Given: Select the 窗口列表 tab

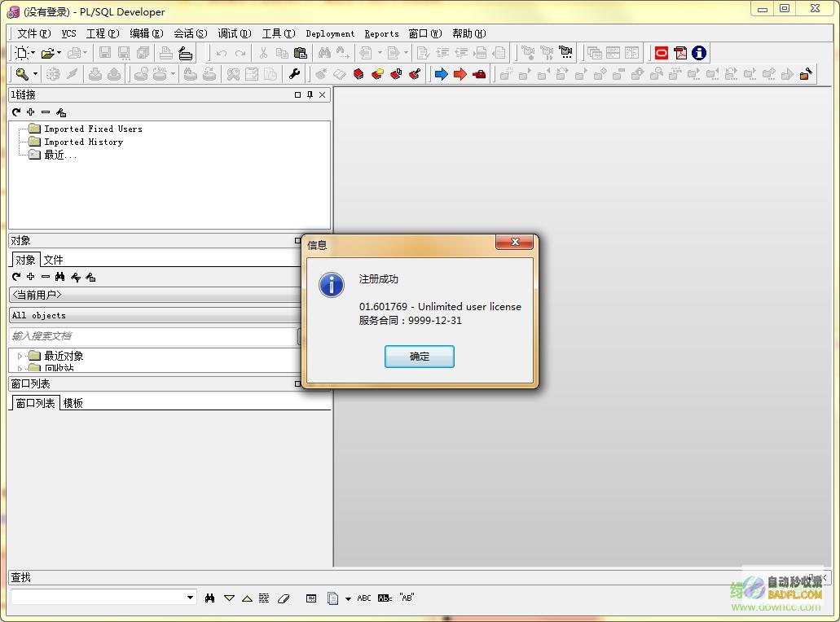Looking at the screenshot, I should point(35,402).
